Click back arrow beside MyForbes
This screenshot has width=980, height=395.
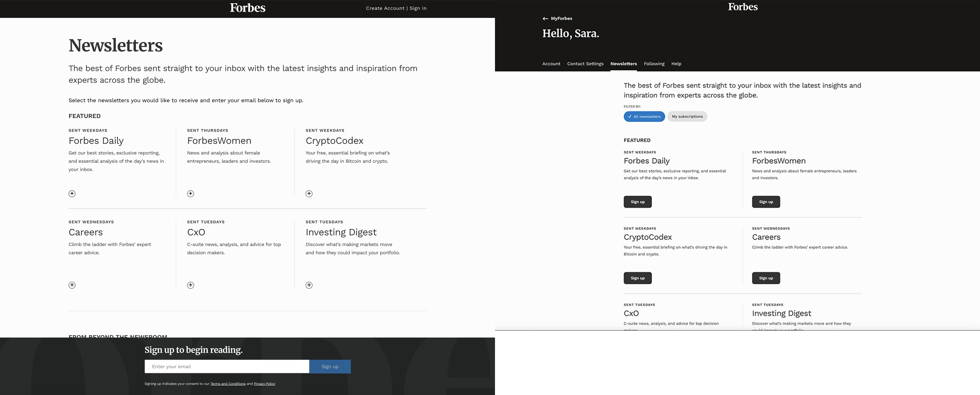coord(545,18)
